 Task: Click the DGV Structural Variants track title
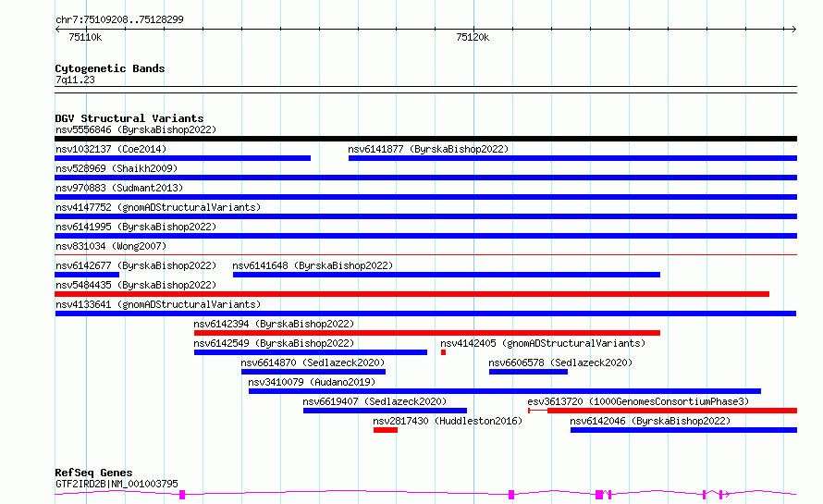[129, 118]
